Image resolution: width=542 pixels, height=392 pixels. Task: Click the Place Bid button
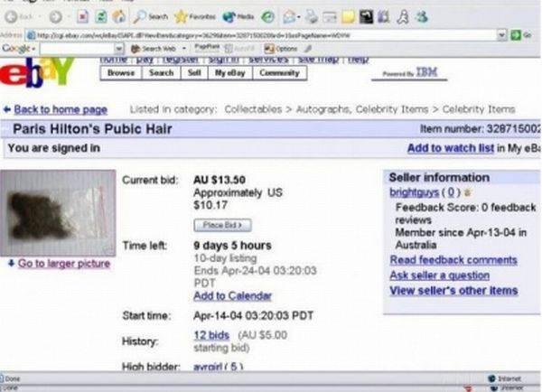(x=222, y=225)
